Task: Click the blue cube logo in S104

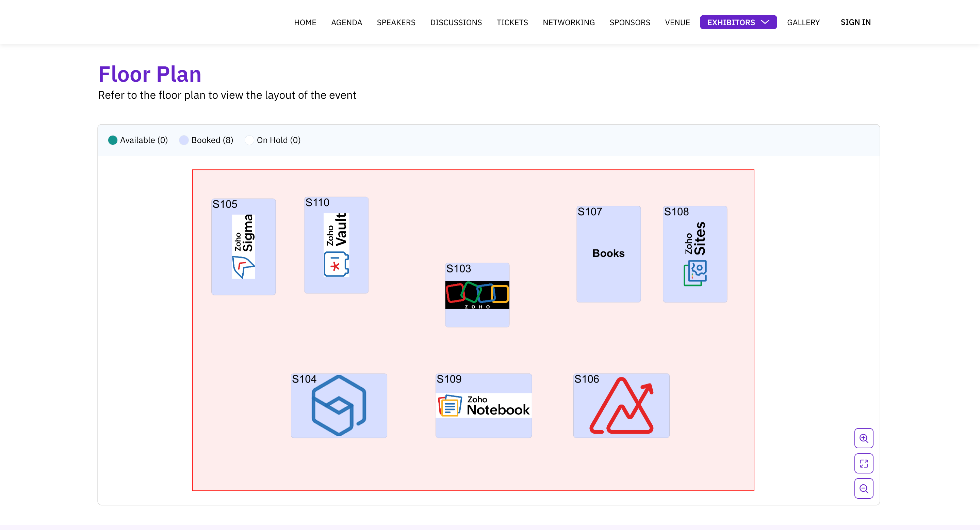Action: point(339,405)
